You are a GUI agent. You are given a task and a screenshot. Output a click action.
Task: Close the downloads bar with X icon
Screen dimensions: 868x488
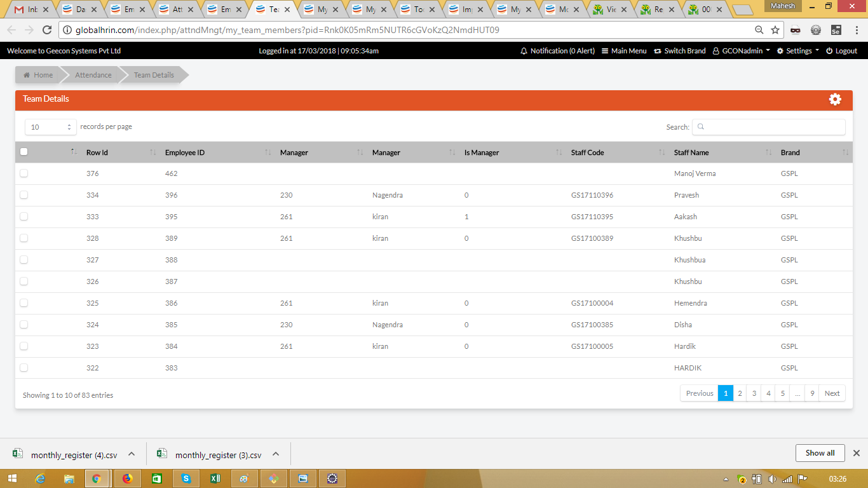[856, 453]
